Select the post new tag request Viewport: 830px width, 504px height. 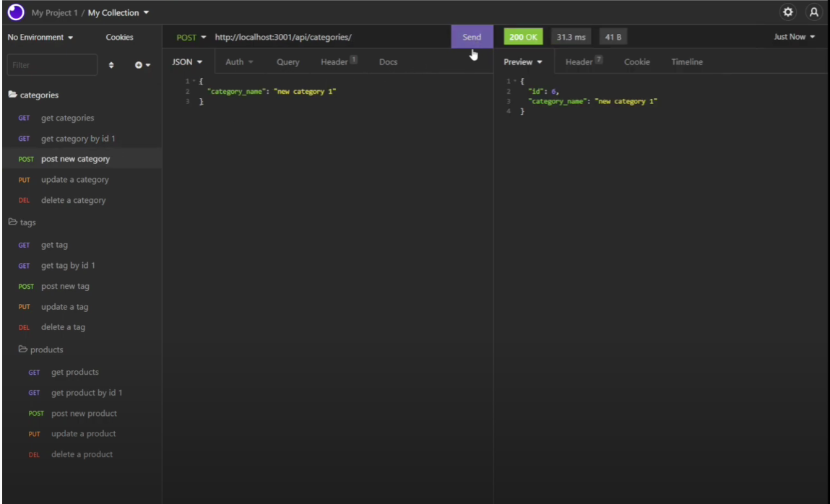point(82,286)
